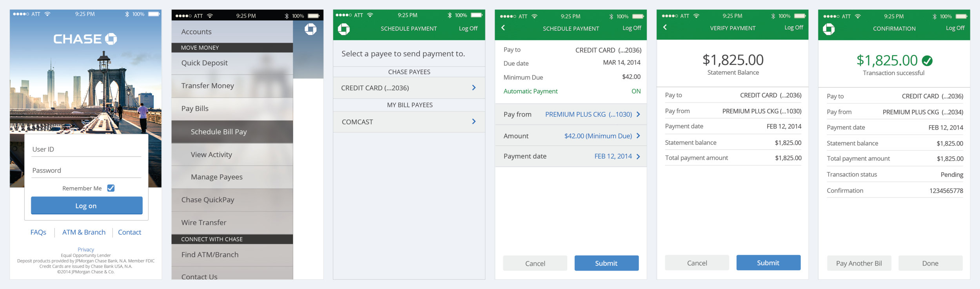
Task: Open CREDIT CARD (...2036) payee chevron
Action: [474, 88]
